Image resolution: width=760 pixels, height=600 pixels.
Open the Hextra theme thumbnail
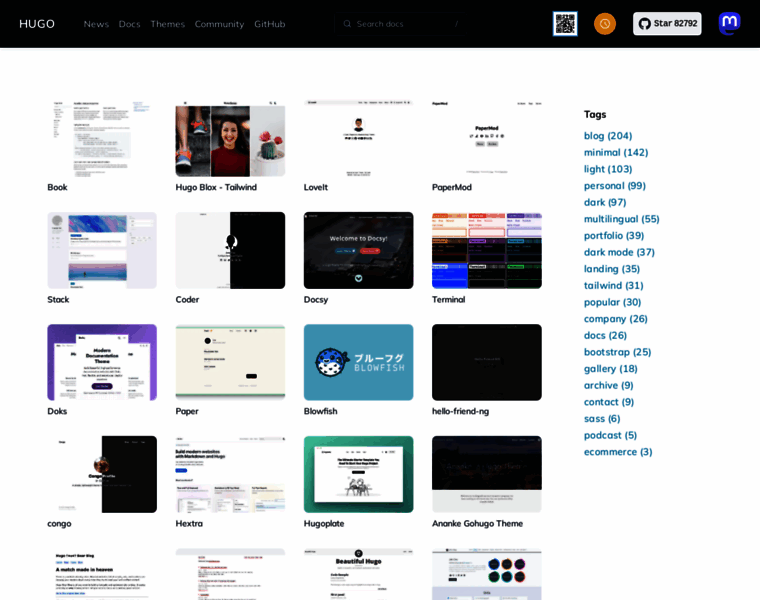click(x=230, y=474)
